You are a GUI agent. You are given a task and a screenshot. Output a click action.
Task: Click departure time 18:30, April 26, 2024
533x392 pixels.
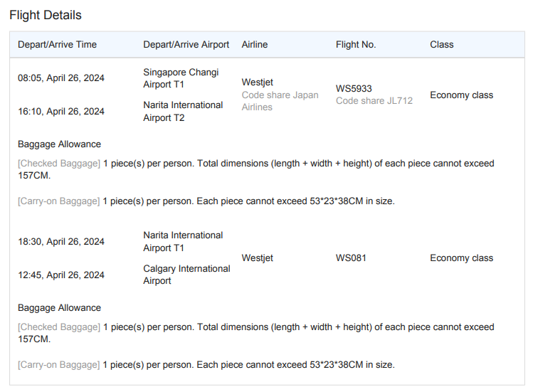pos(61,242)
